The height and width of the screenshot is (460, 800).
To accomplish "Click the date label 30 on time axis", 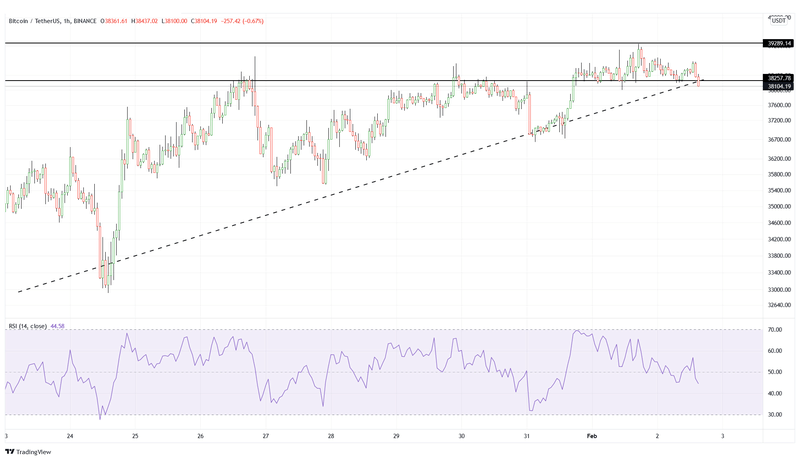I will pyautogui.click(x=462, y=436).
